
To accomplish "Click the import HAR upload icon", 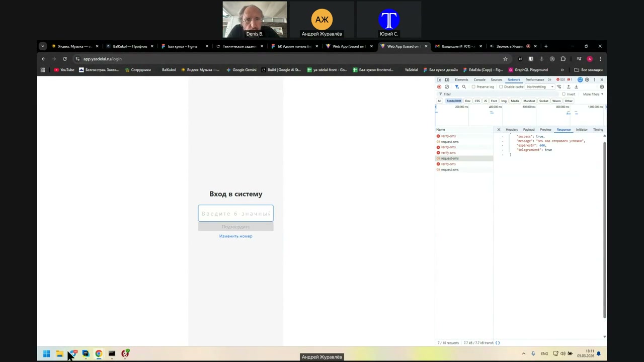I will [x=569, y=87].
